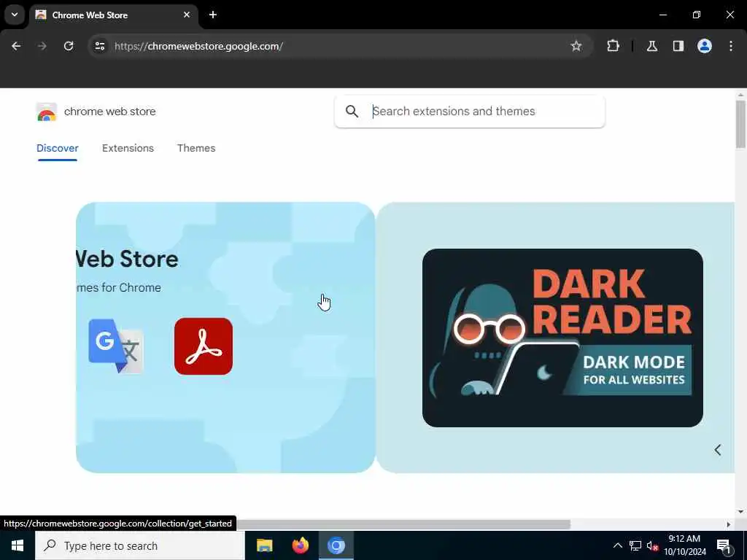This screenshot has width=747, height=560.
Task: Show hidden system tray icons
Action: (x=617, y=545)
